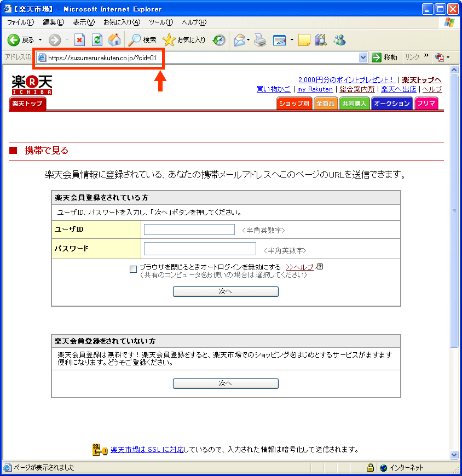Click the Research book icon
The height and width of the screenshot is (476, 462).
pyautogui.click(x=321, y=40)
